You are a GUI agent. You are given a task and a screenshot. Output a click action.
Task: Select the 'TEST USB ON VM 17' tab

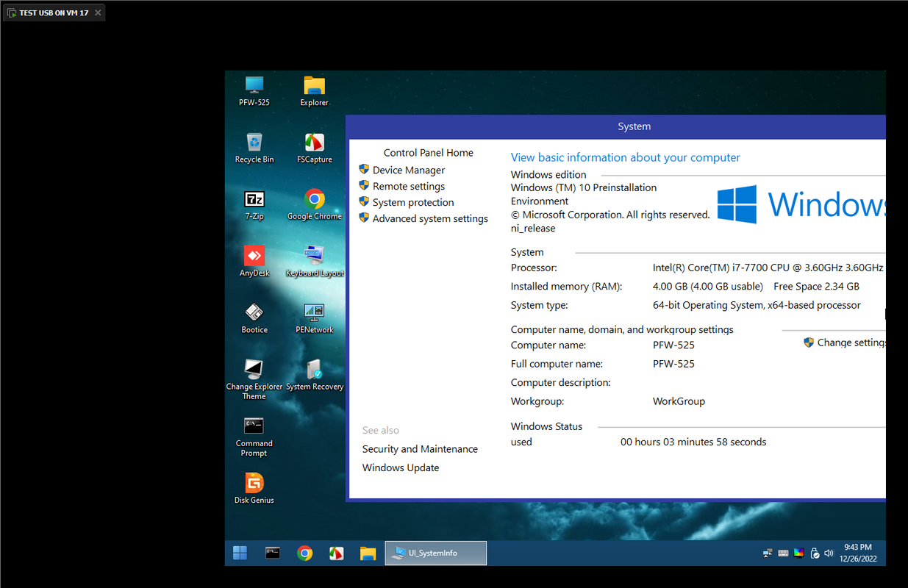[x=54, y=12]
